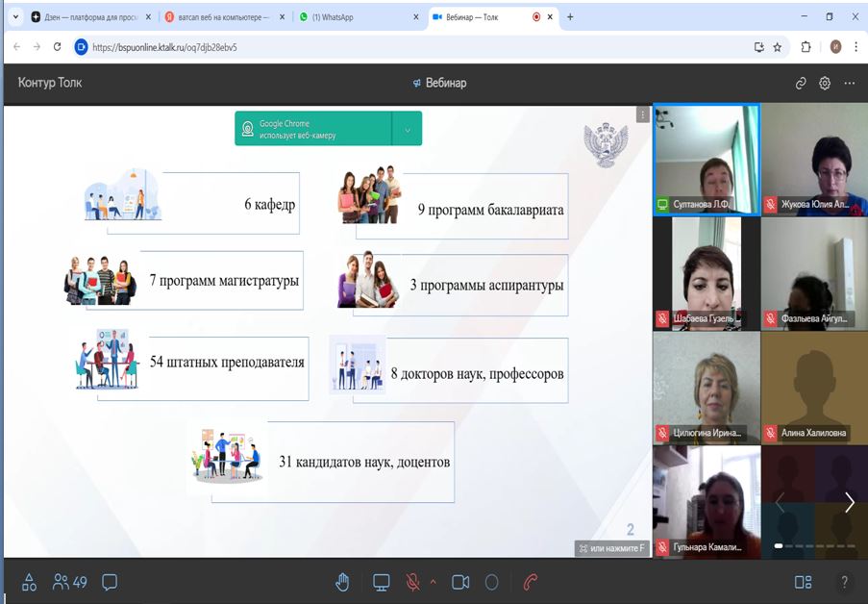Viewport: 868px width, 604px height.
Task: Unmute the microphone
Action: 412,582
